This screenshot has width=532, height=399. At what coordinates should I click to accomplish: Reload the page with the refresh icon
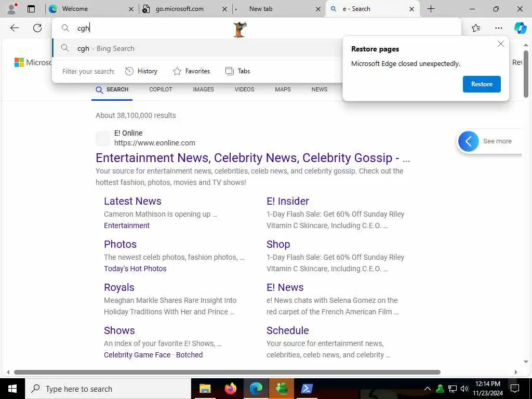(37, 28)
